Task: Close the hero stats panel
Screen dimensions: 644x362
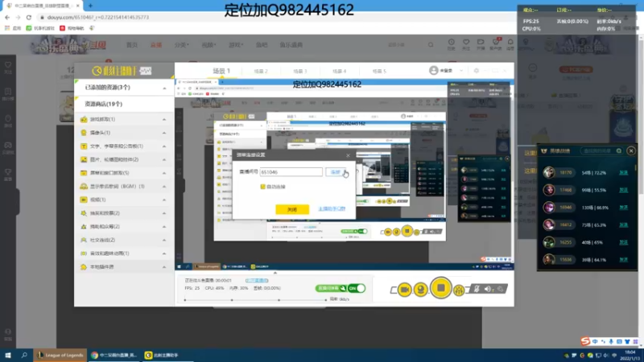Action: [631, 151]
